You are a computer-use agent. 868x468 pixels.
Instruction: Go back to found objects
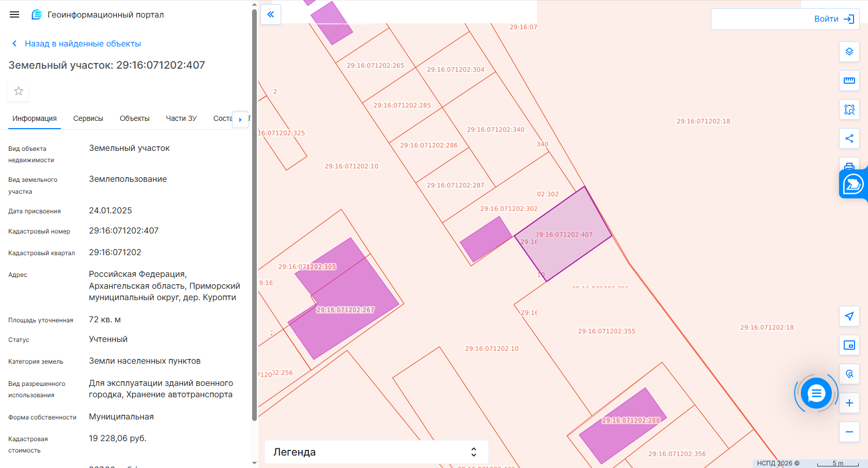tap(76, 43)
